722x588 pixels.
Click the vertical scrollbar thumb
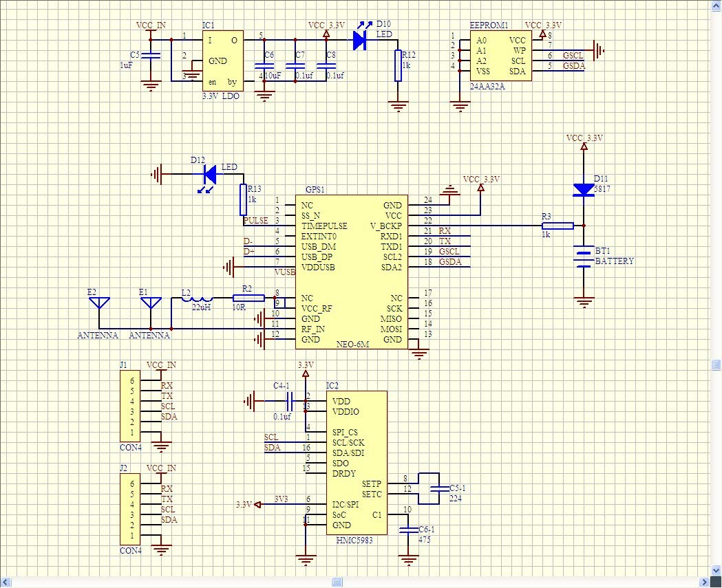716,364
